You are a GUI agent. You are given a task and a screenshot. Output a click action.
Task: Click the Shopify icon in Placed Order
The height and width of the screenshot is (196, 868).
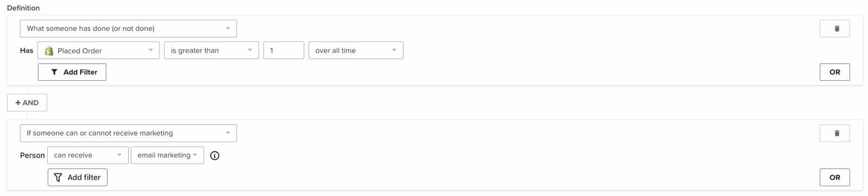[x=49, y=50]
